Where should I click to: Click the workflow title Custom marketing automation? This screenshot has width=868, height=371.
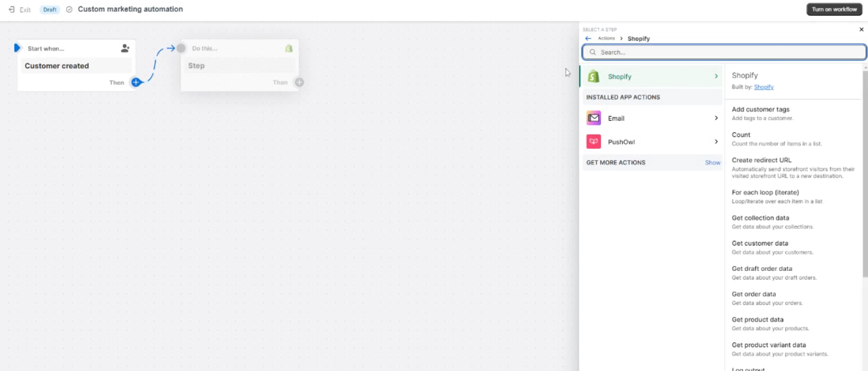point(130,9)
